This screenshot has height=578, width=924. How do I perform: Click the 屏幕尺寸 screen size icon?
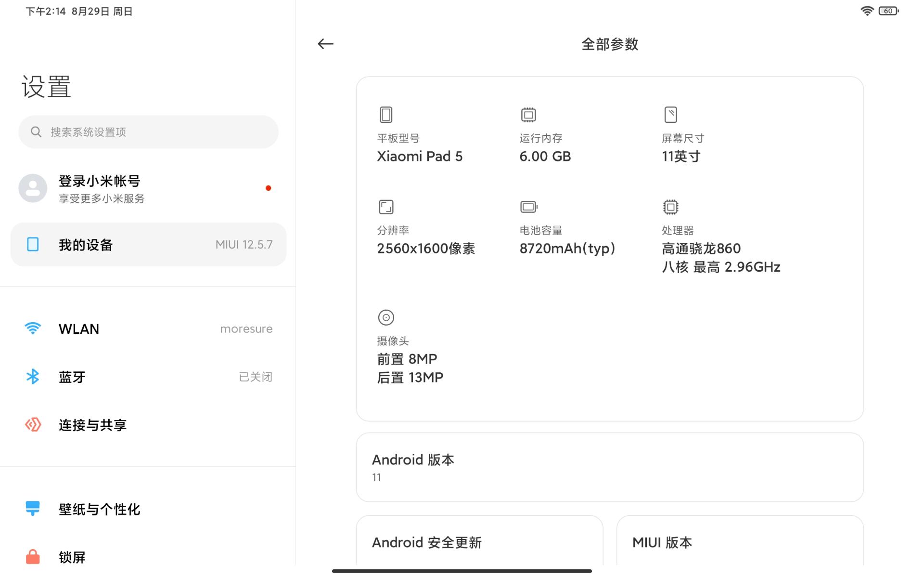pyautogui.click(x=670, y=115)
